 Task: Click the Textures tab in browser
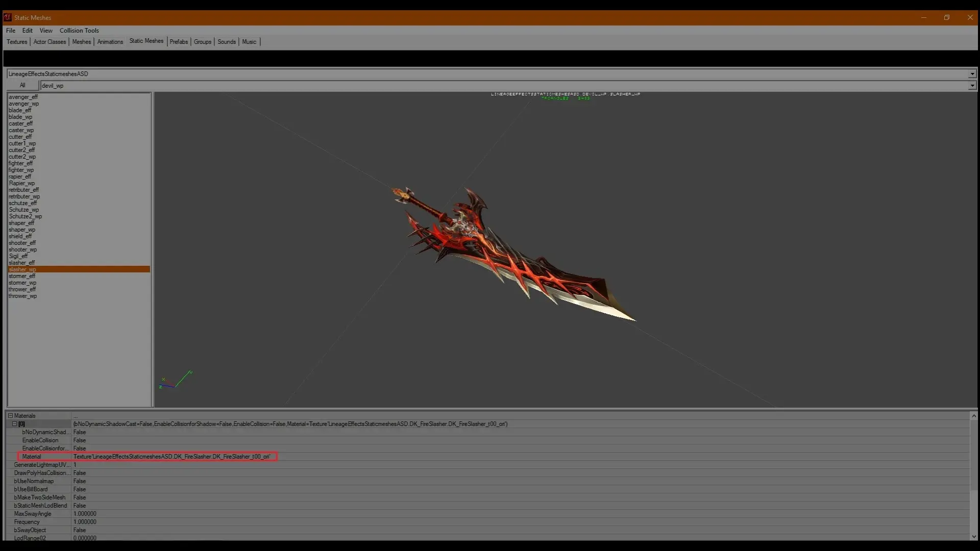click(x=17, y=41)
